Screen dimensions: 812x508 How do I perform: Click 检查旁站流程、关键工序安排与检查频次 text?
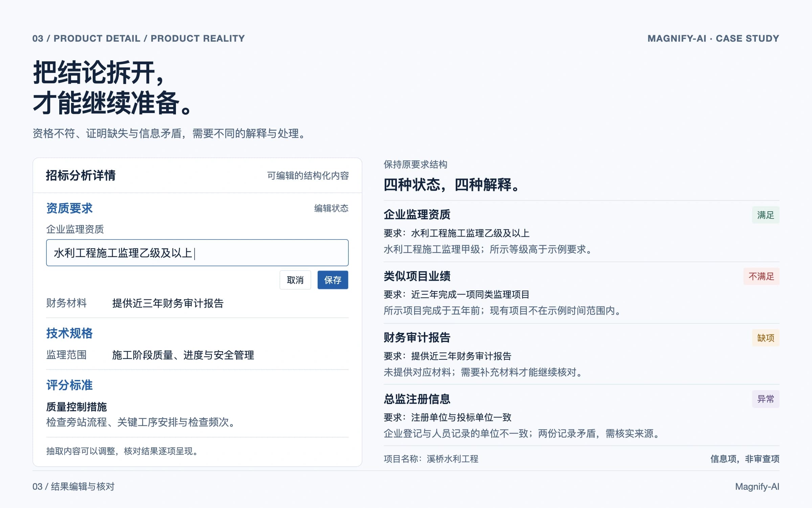(x=140, y=422)
